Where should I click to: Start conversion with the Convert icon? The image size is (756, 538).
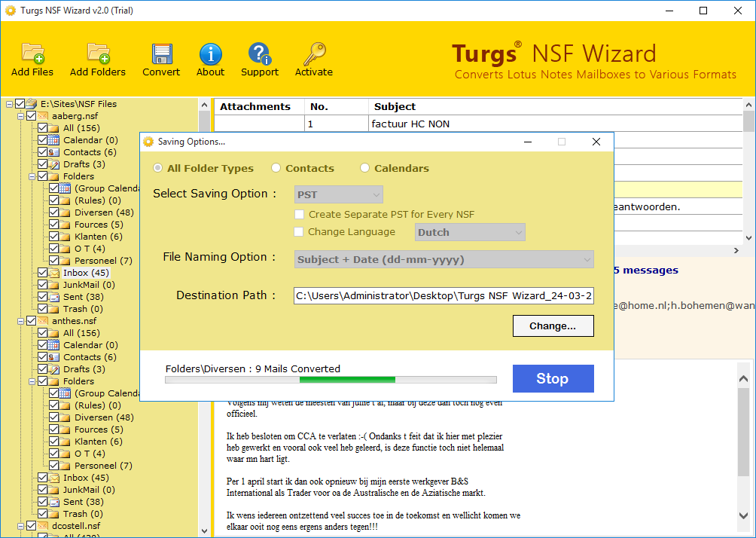(x=162, y=53)
